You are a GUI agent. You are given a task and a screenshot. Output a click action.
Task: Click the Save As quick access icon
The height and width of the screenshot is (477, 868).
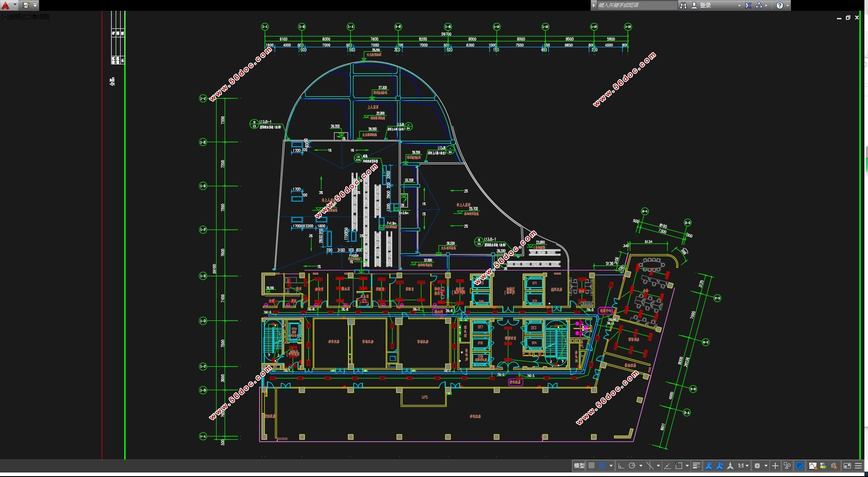click(x=26, y=5)
